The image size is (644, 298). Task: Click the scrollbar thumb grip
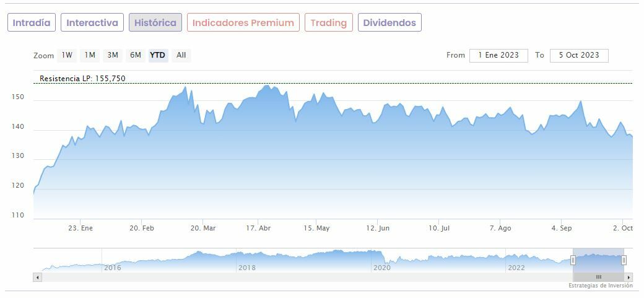coord(598,277)
